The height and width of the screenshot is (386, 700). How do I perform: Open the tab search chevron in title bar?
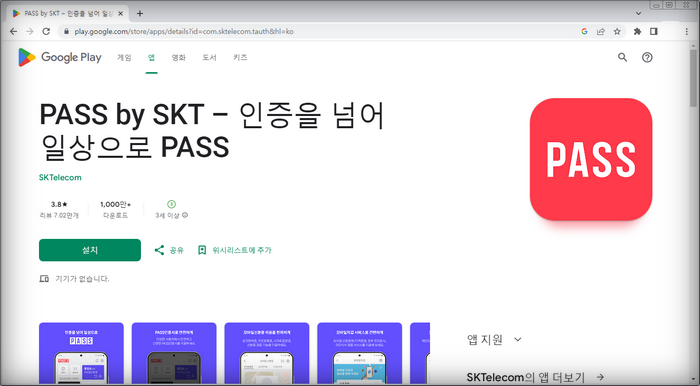coord(638,13)
